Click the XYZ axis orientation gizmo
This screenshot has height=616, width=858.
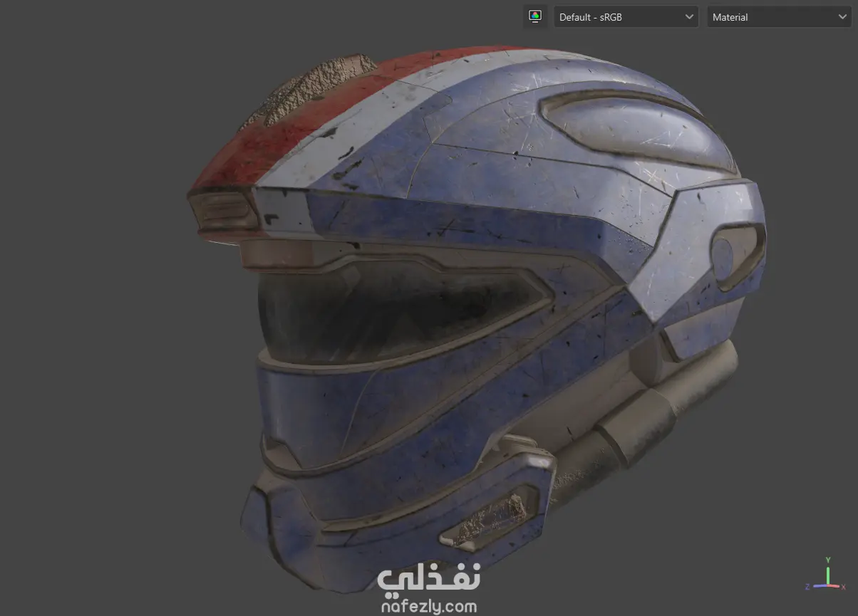[826, 575]
